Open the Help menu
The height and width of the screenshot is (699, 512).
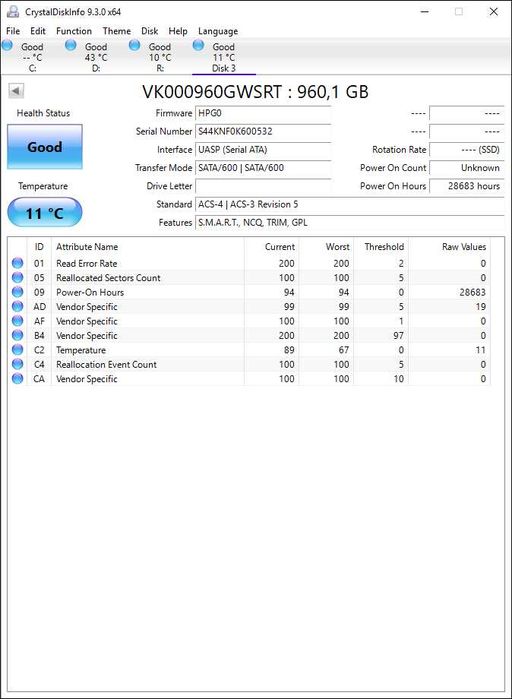pos(178,31)
